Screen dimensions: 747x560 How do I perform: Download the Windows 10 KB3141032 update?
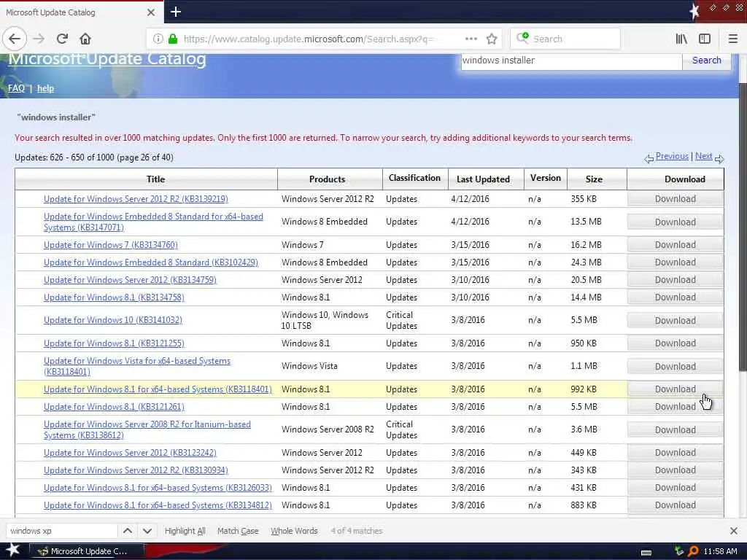(675, 321)
